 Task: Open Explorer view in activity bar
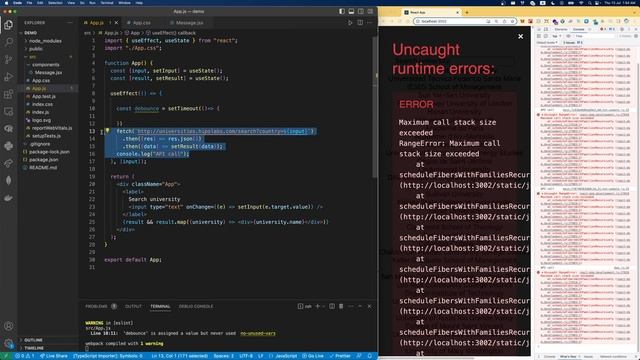[x=9, y=25]
